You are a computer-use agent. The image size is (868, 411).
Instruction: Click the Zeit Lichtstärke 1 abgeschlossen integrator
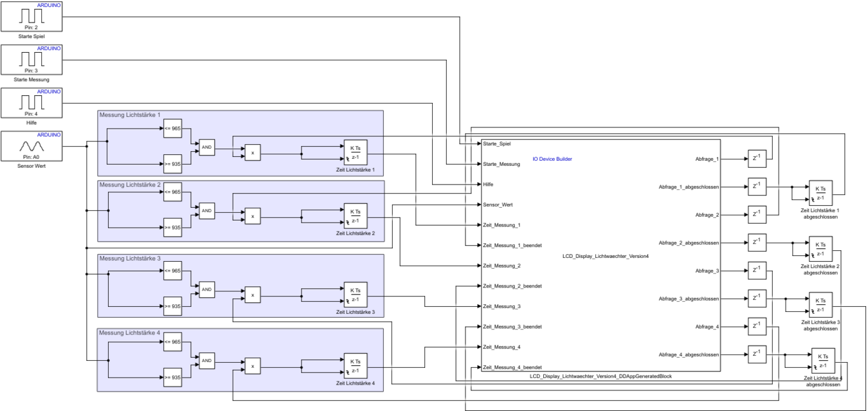click(x=820, y=193)
